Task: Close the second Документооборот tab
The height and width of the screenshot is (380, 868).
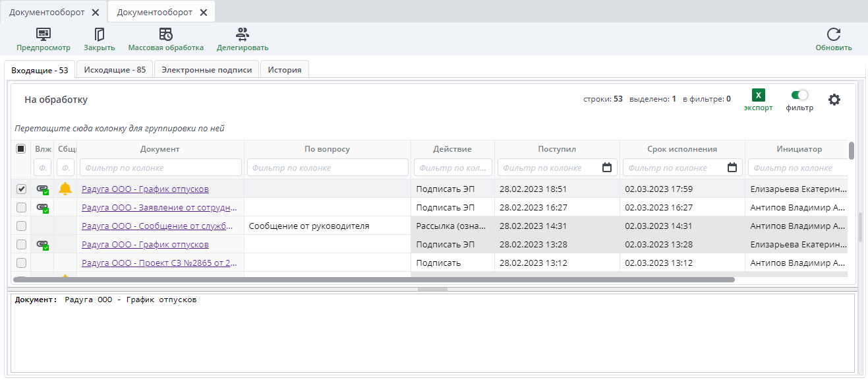Action: [x=203, y=13]
